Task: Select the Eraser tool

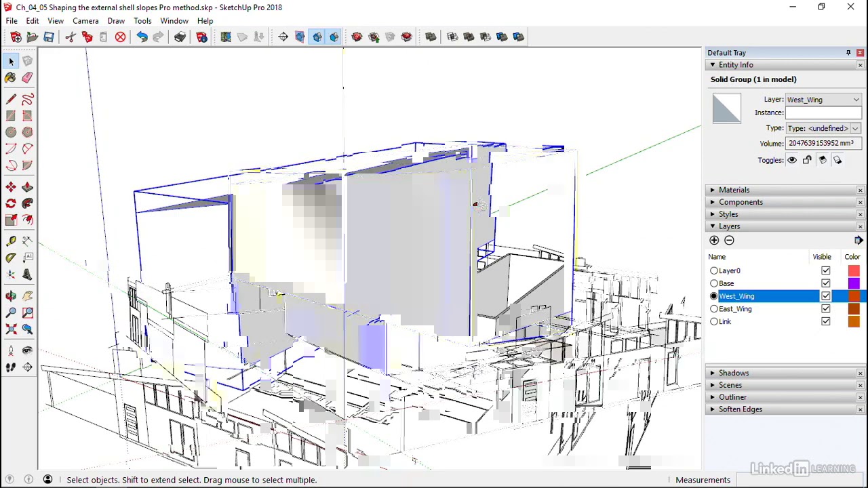Action: pos(27,78)
